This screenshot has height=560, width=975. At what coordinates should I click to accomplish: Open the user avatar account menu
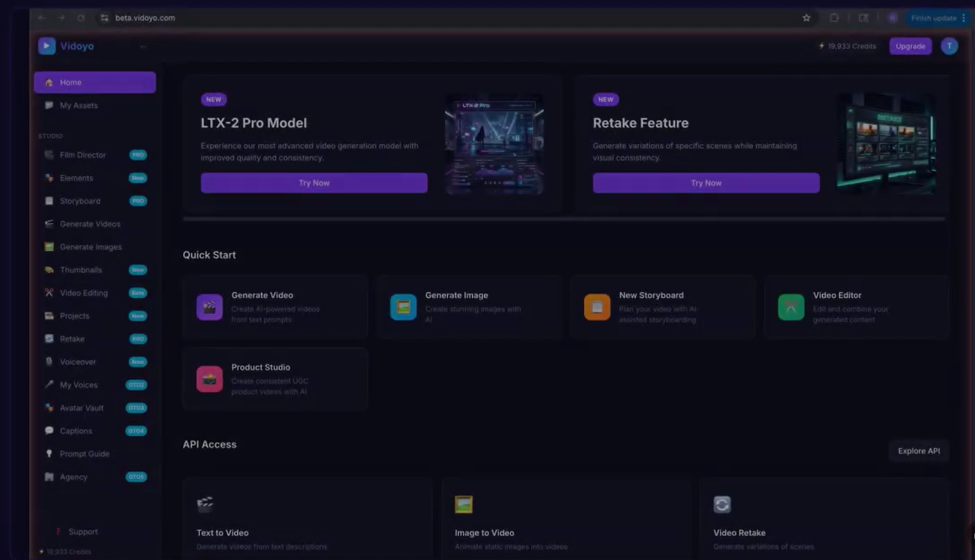coord(949,46)
